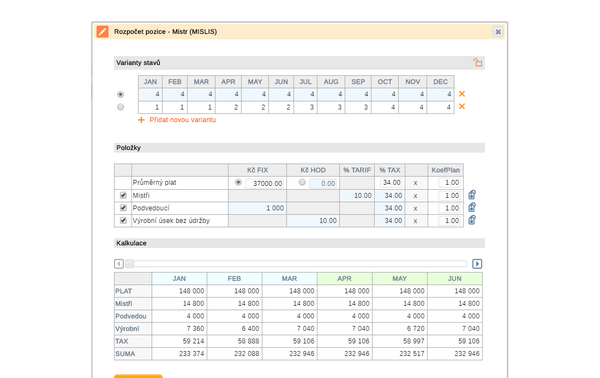Choose the Kč FIX radio for Průměrný plat

238,182
